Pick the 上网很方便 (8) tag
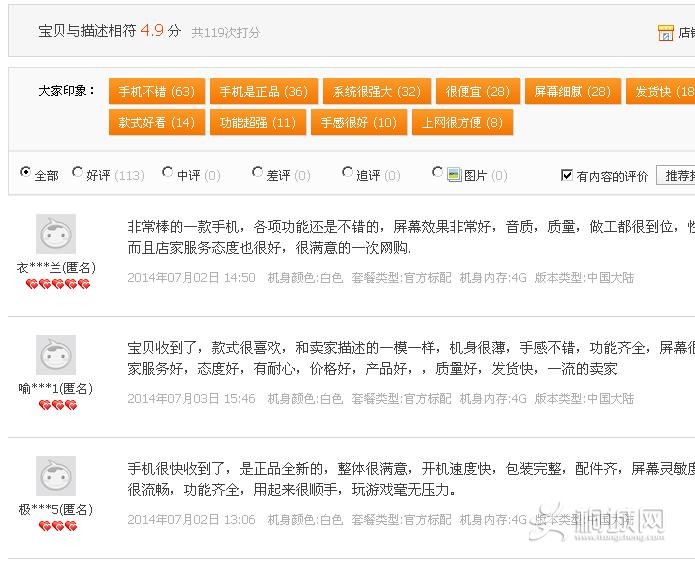The image size is (695, 567). (x=461, y=122)
